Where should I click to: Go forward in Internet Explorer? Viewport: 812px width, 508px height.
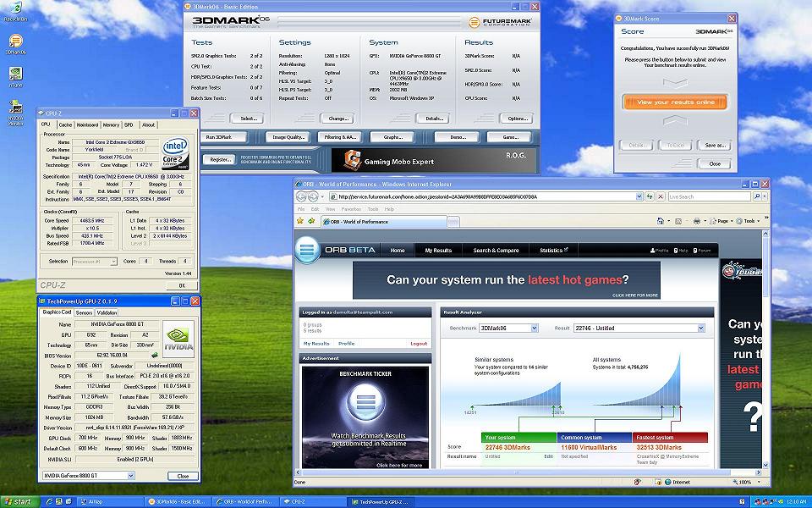pyautogui.click(x=313, y=196)
